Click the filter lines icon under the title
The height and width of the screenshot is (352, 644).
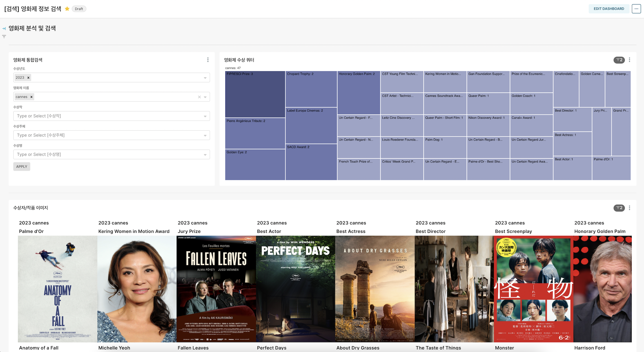coord(4,36)
